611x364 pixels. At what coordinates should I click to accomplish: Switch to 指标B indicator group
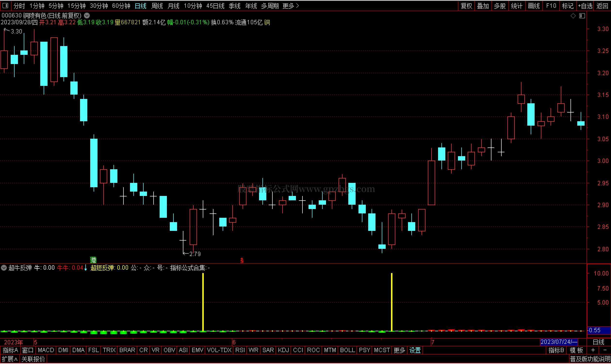pyautogui.click(x=556, y=350)
